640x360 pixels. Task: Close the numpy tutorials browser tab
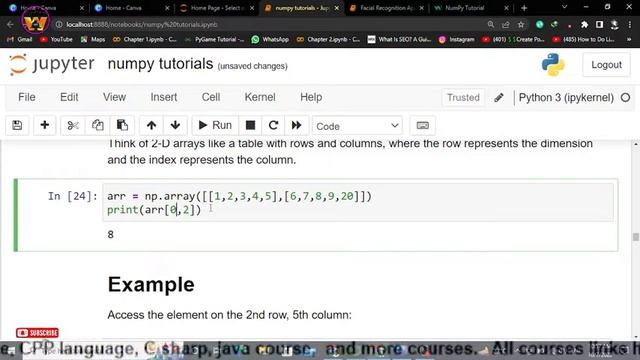pos(337,8)
